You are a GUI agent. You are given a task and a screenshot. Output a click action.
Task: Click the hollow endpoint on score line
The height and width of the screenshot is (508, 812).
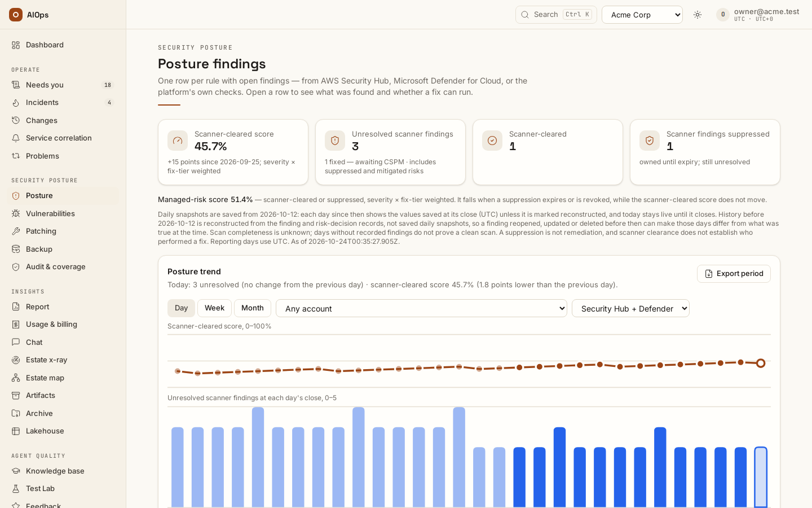(761, 363)
